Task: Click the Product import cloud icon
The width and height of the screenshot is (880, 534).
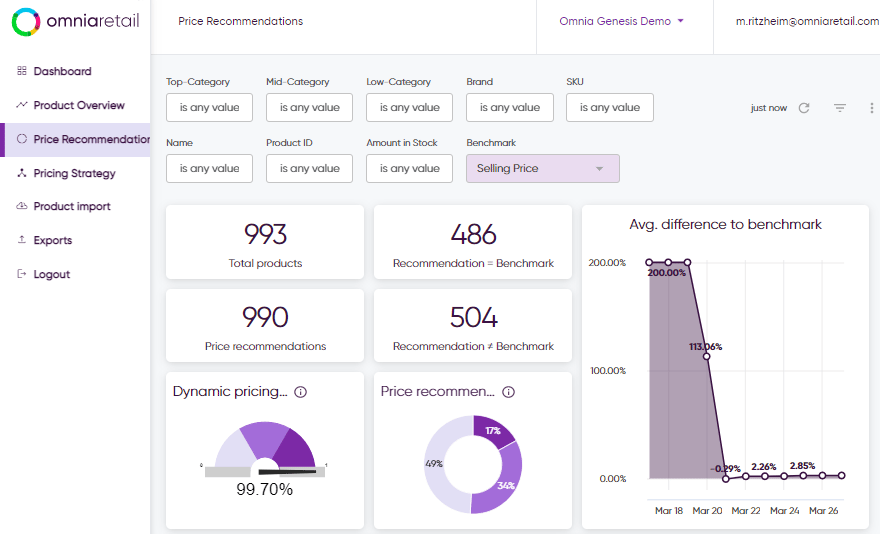Action: [x=22, y=206]
